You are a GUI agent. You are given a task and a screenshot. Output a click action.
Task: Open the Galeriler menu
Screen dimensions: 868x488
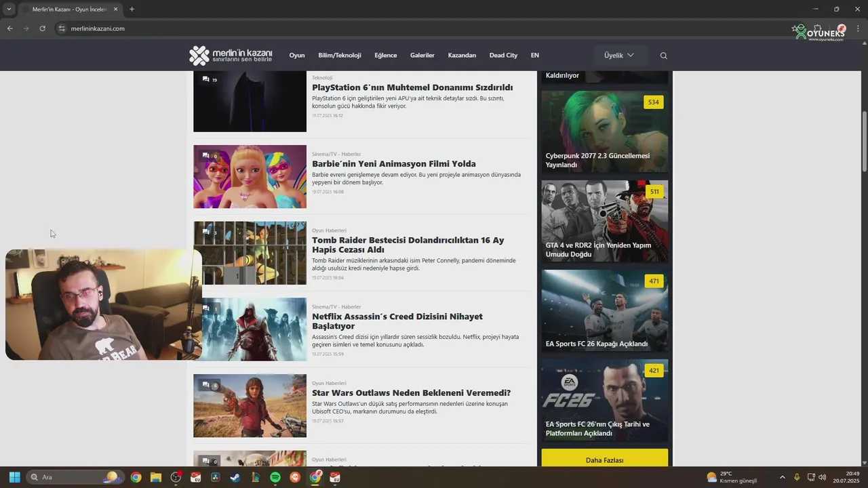pos(422,56)
